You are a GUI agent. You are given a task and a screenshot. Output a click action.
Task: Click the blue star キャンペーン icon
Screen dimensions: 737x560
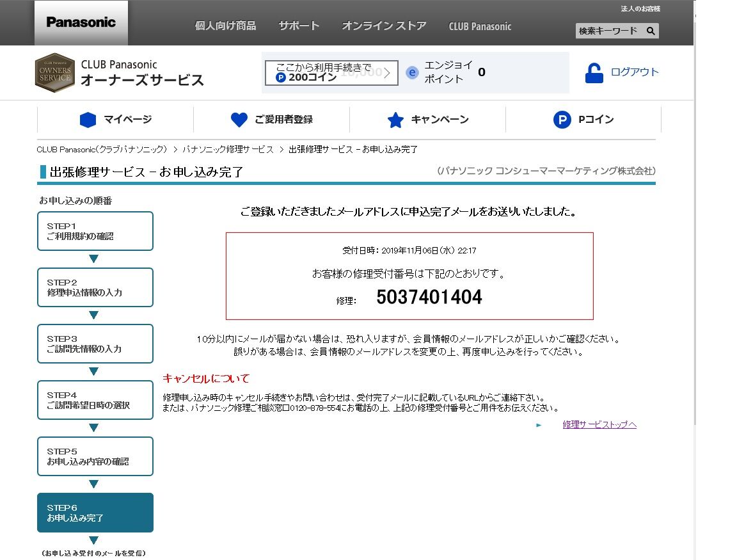coord(395,120)
